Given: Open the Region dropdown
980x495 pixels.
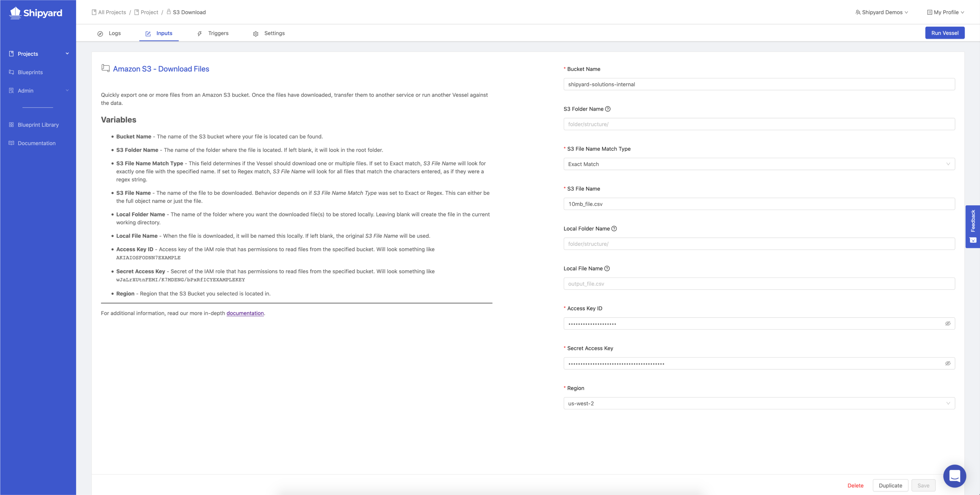Looking at the screenshot, I should (x=759, y=403).
